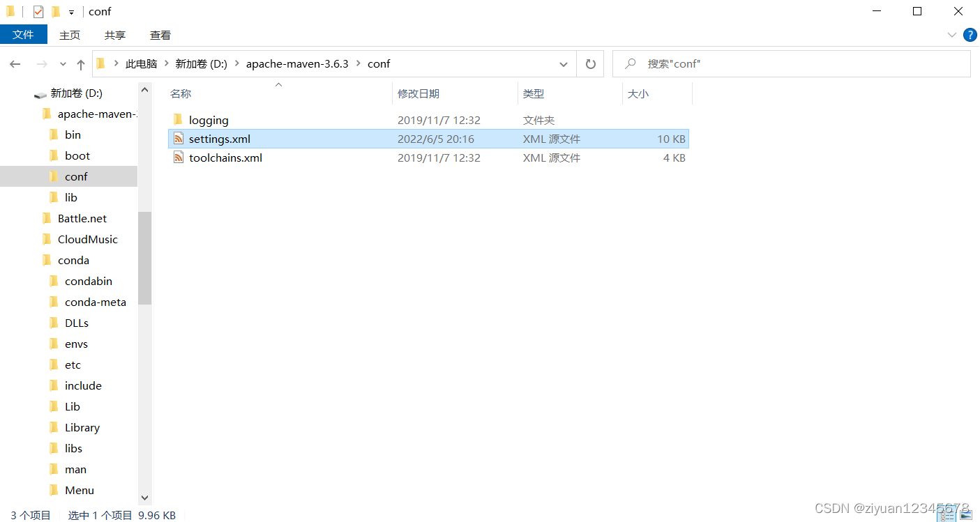Screen dimensions: 980x522
Task: Sort by the 修改日期 column header
Action: [455, 93]
